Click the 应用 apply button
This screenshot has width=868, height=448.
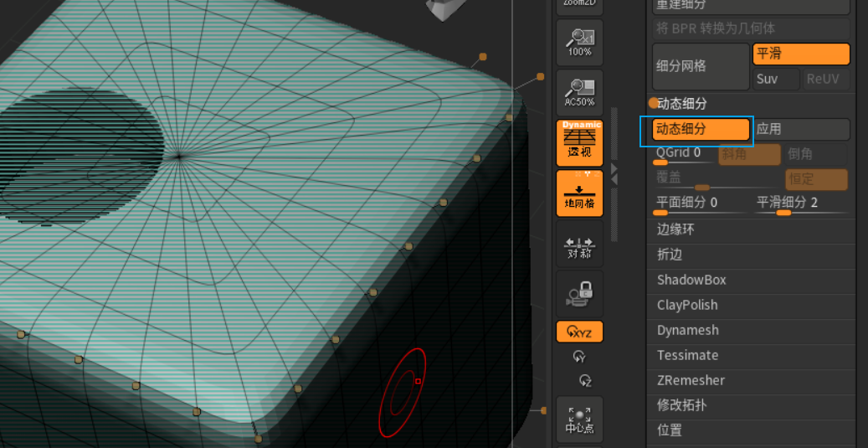click(x=801, y=130)
